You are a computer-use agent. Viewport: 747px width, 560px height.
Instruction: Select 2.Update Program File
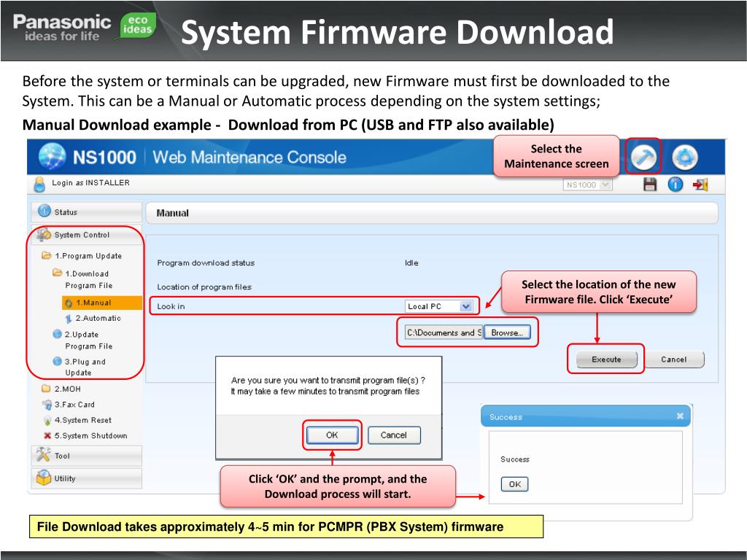(x=88, y=340)
